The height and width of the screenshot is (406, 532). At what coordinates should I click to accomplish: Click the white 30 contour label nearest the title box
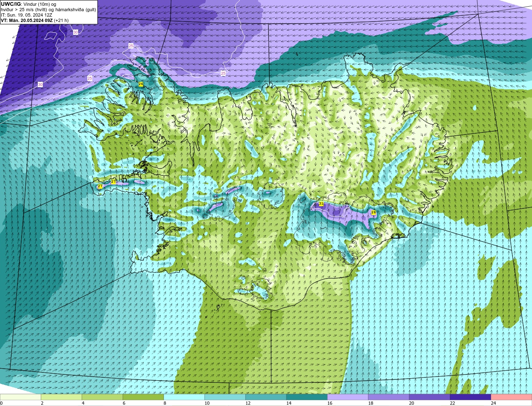76,32
